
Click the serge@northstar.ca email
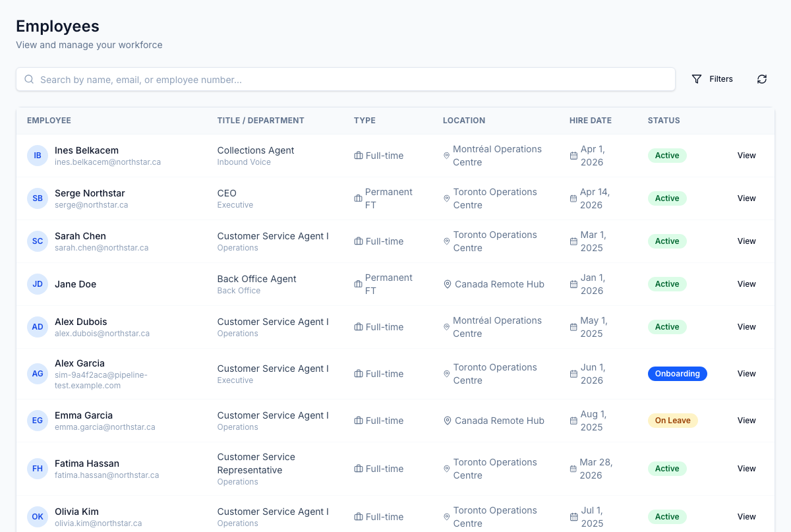click(91, 205)
